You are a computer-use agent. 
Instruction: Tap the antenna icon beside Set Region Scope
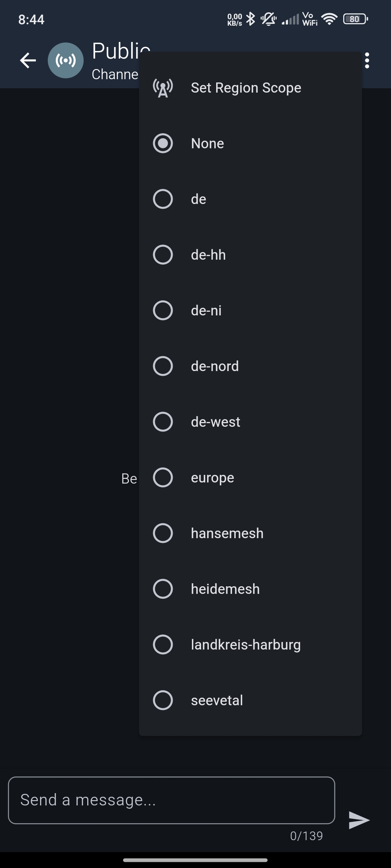[163, 88]
